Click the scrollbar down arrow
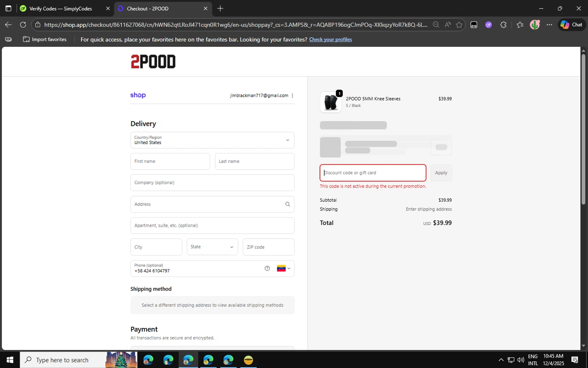 (x=583, y=346)
